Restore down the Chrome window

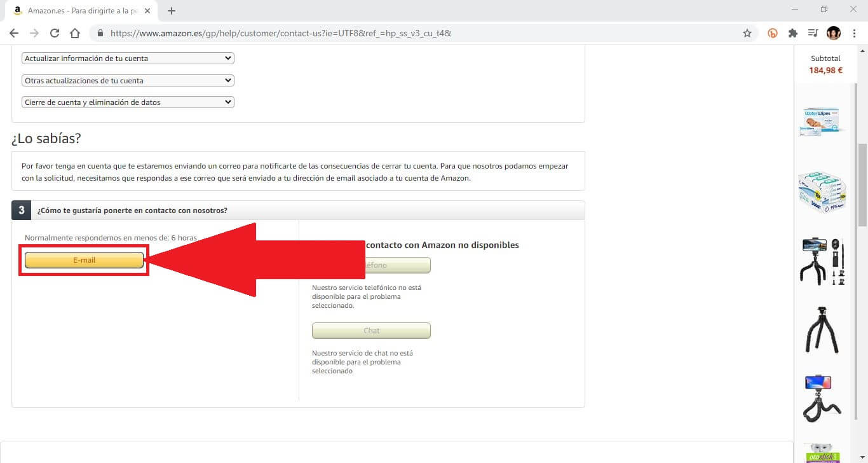[x=824, y=10]
